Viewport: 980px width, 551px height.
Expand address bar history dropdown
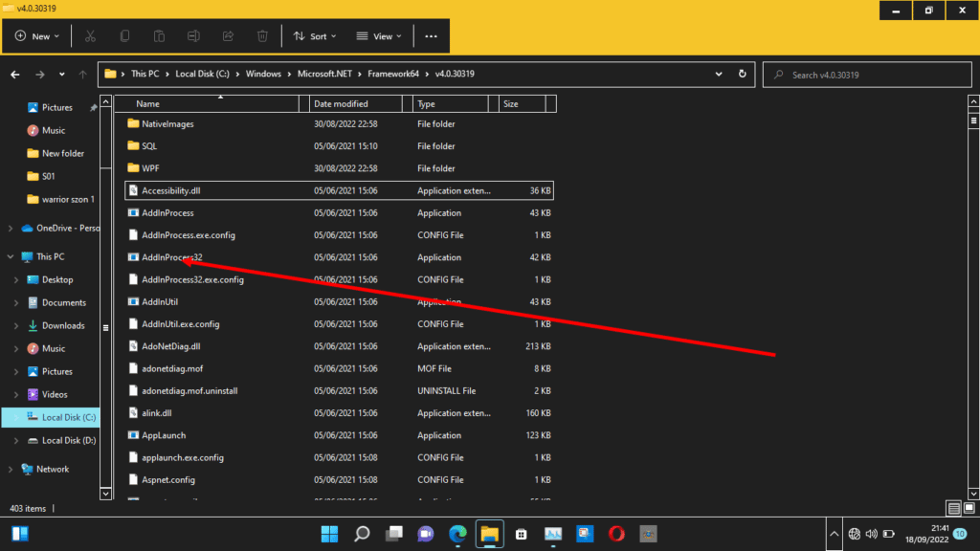719,74
